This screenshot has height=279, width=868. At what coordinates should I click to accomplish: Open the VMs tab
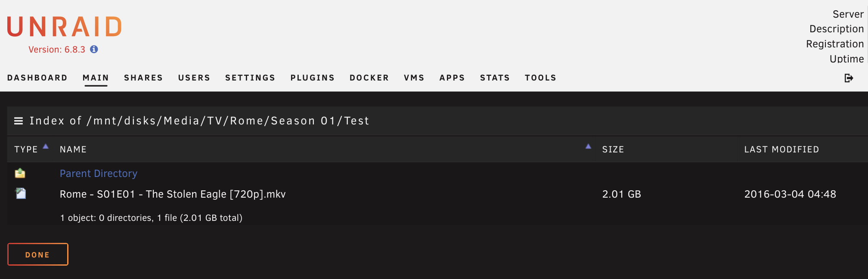tap(414, 78)
